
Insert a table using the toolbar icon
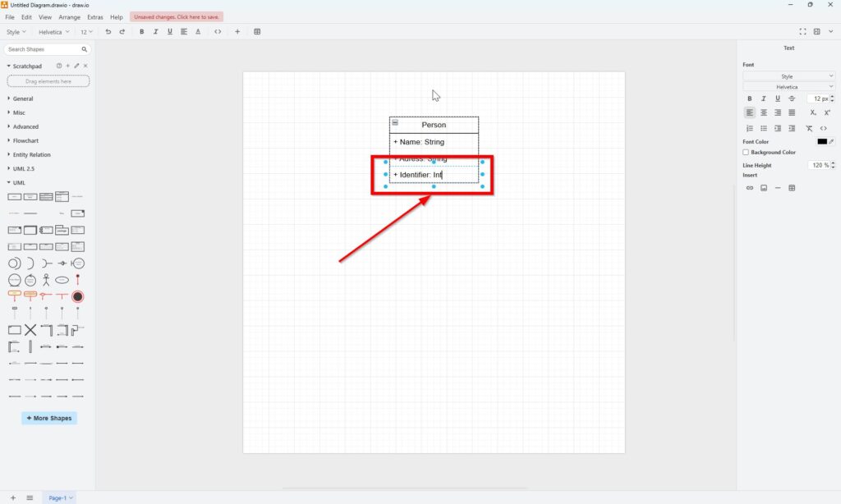(257, 32)
